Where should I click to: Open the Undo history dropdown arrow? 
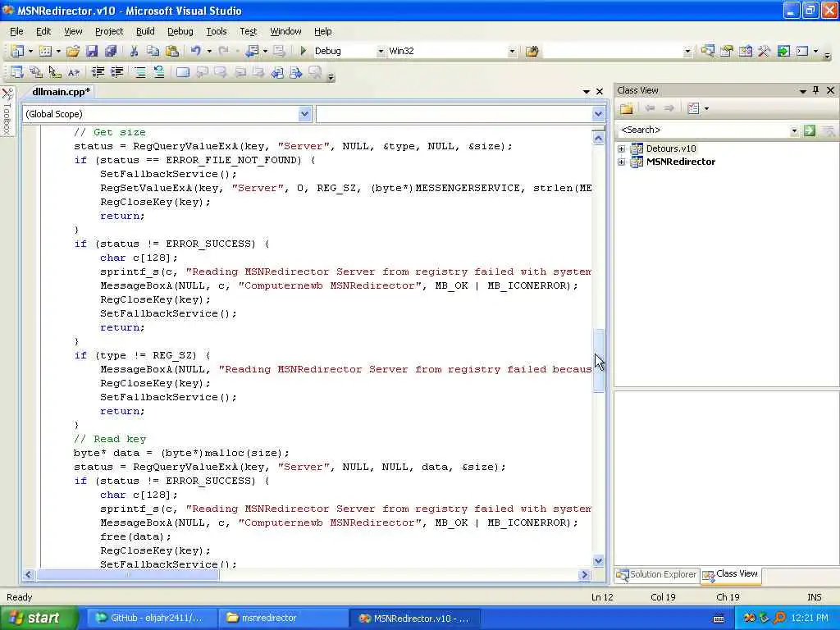(x=209, y=51)
